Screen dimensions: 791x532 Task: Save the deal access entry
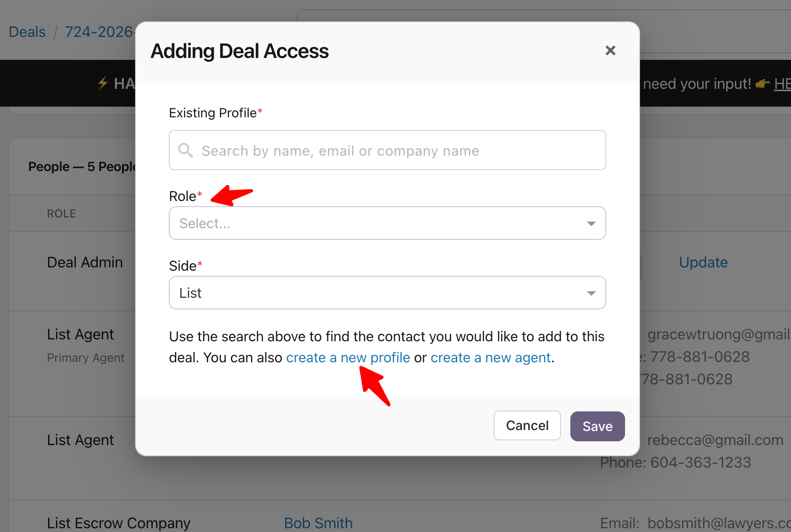597,426
